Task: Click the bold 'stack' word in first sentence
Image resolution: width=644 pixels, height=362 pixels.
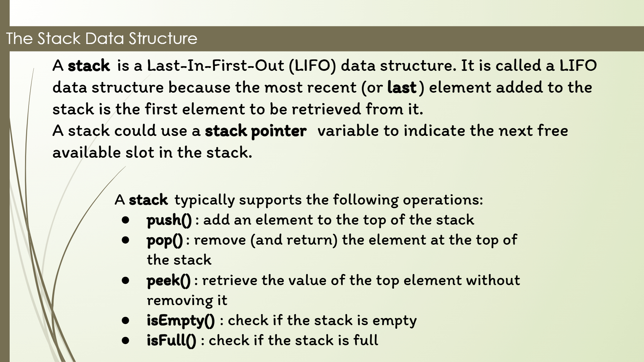Action: point(89,66)
